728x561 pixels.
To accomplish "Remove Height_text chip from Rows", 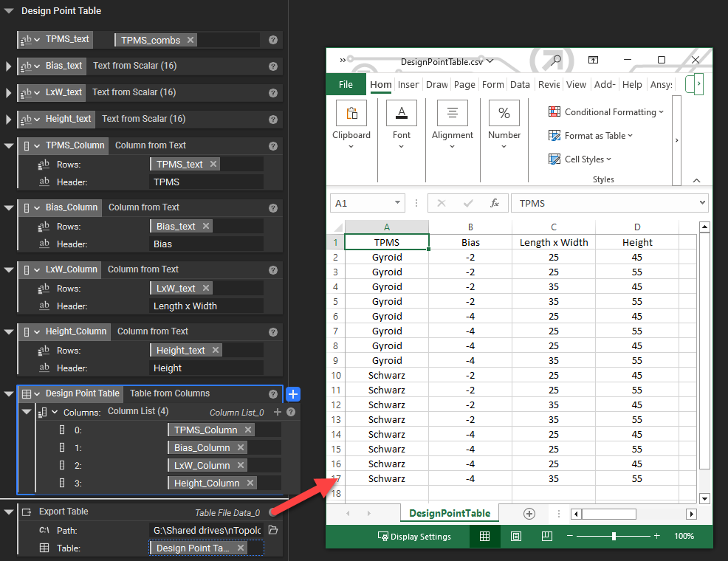I will tap(216, 350).
